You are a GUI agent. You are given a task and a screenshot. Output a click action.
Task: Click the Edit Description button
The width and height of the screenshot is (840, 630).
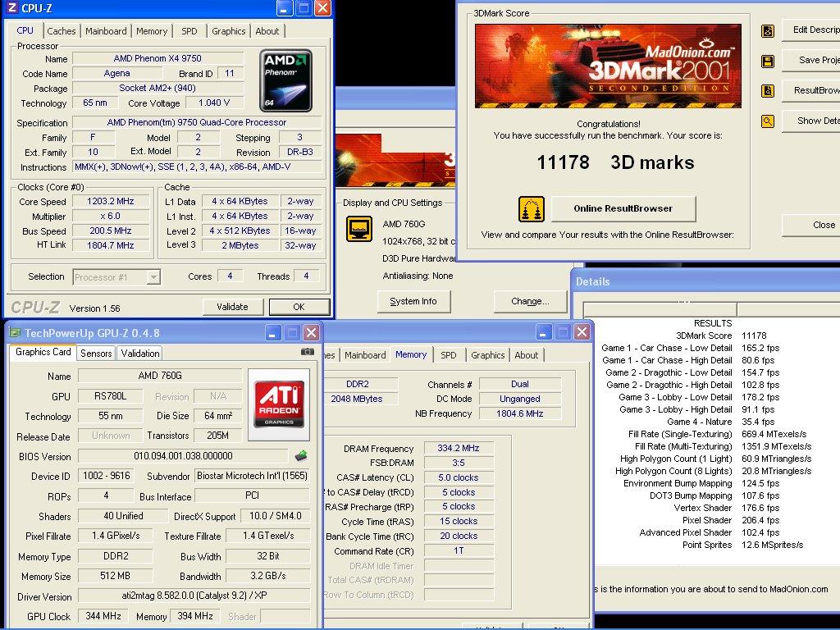[811, 30]
